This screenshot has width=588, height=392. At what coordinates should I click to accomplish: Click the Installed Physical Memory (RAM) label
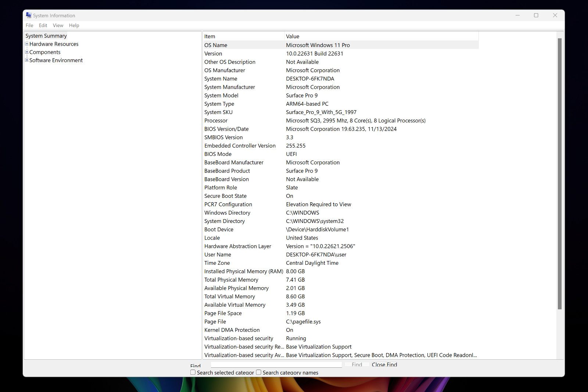click(244, 271)
